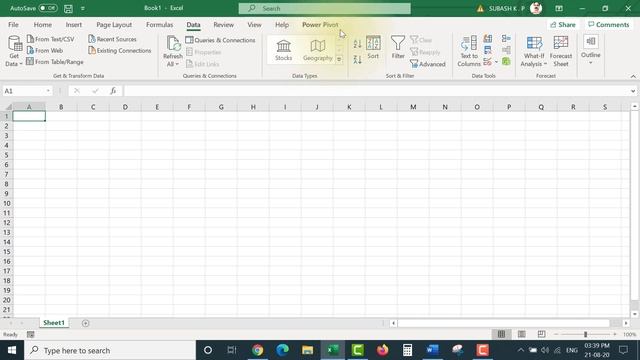Open the Name Box dropdown arrow
The image size is (640, 360).
coord(48,91)
